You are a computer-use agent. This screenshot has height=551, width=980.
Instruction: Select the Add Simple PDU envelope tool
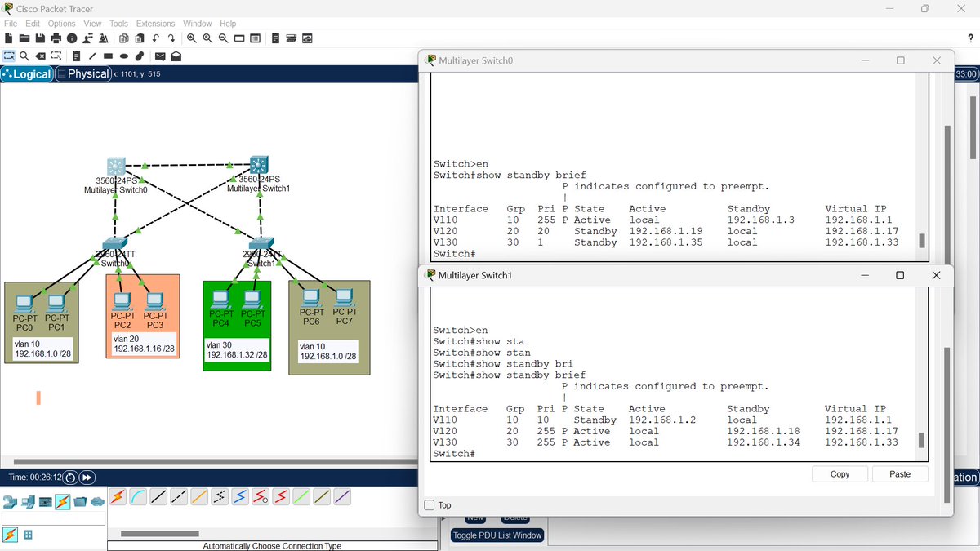[160, 56]
